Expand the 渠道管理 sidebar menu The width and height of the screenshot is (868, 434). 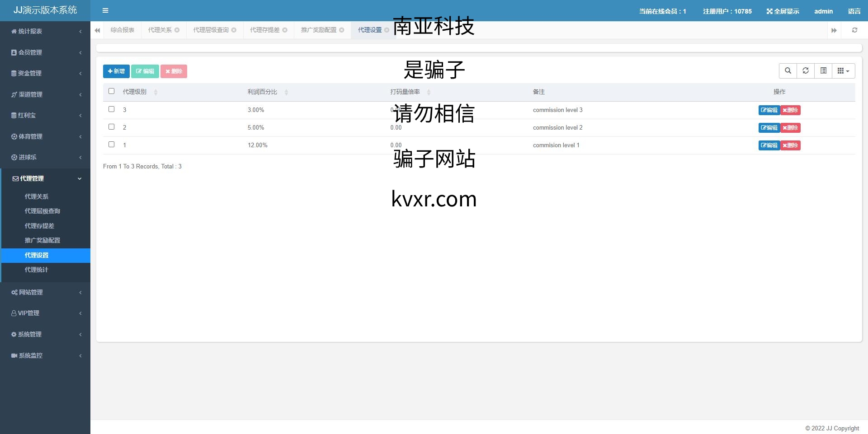45,94
